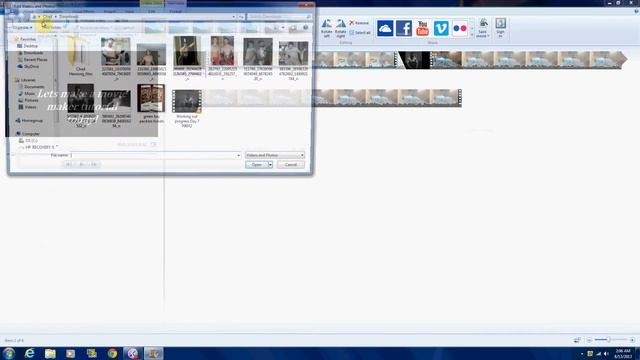Click the Rotate left icon in Movie Maker

click(x=327, y=28)
